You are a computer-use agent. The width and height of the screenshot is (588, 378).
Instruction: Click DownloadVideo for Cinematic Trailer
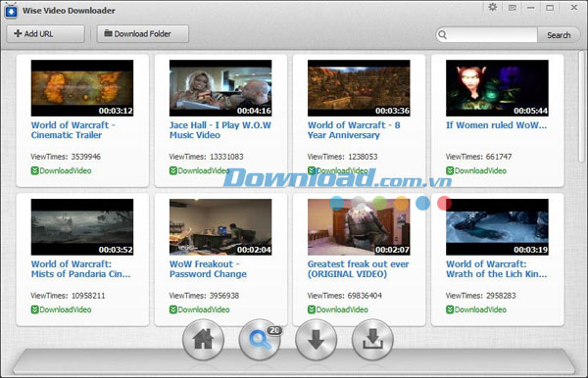(x=61, y=170)
